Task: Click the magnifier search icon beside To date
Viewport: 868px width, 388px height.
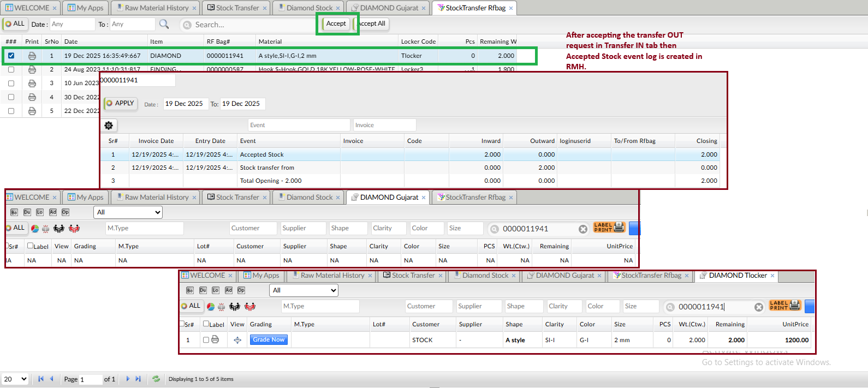Action: (164, 24)
